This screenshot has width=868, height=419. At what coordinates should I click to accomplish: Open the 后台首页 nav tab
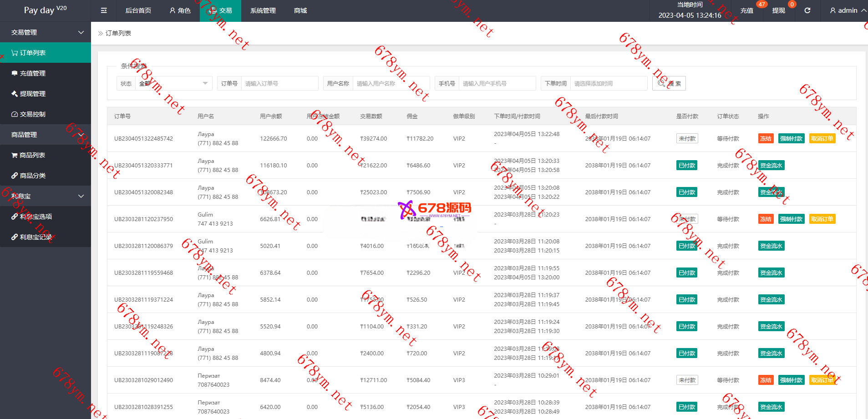(x=138, y=10)
